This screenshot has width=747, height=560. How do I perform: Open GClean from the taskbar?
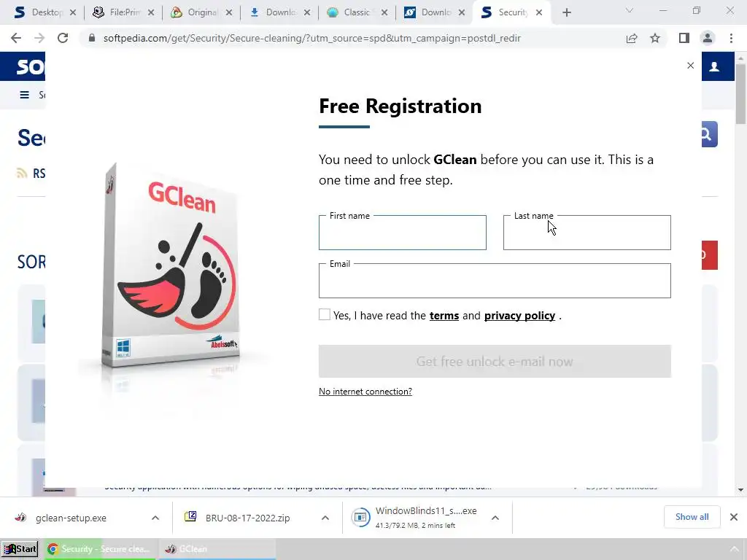tap(217, 549)
